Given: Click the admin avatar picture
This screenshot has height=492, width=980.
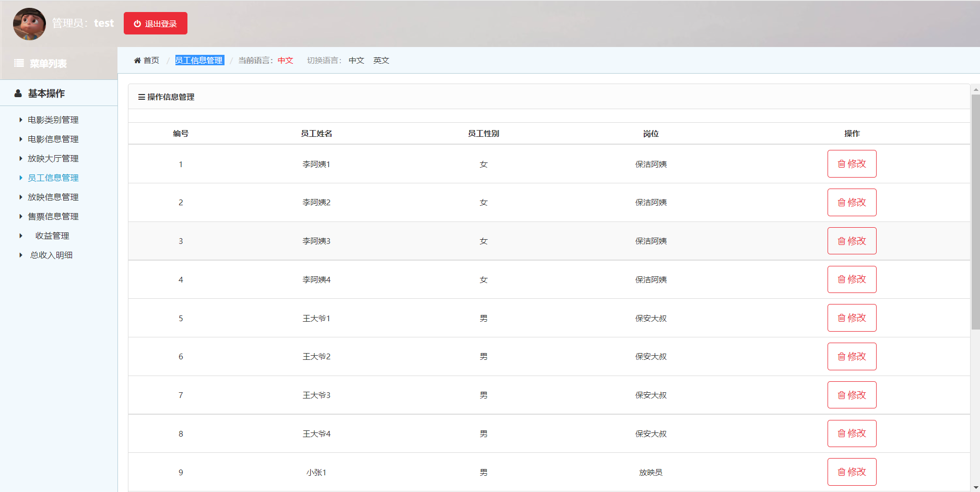Looking at the screenshot, I should pyautogui.click(x=29, y=24).
